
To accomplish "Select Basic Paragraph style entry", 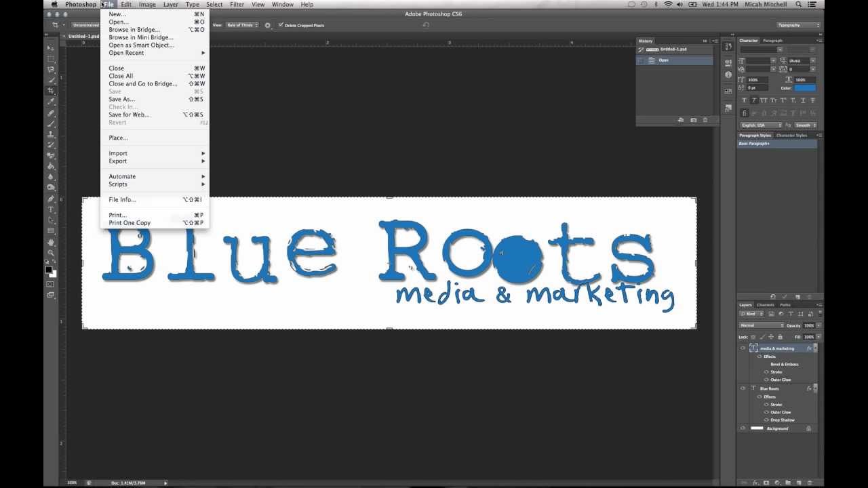I will click(777, 144).
